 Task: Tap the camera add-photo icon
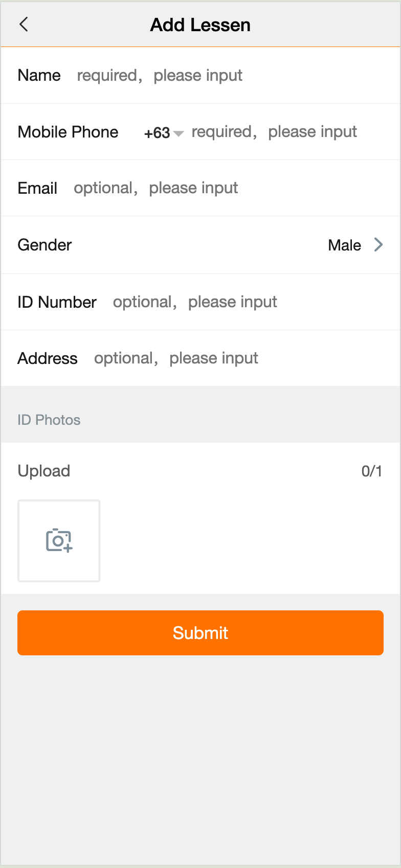pyautogui.click(x=59, y=540)
